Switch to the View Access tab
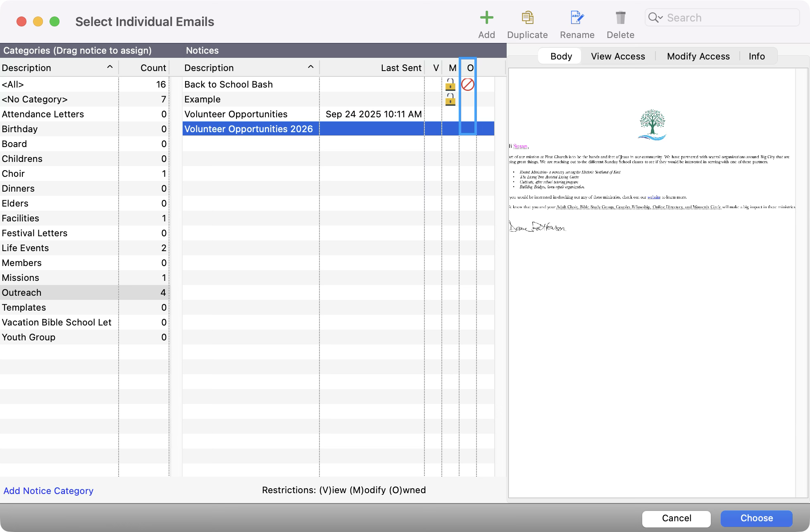 pos(618,56)
